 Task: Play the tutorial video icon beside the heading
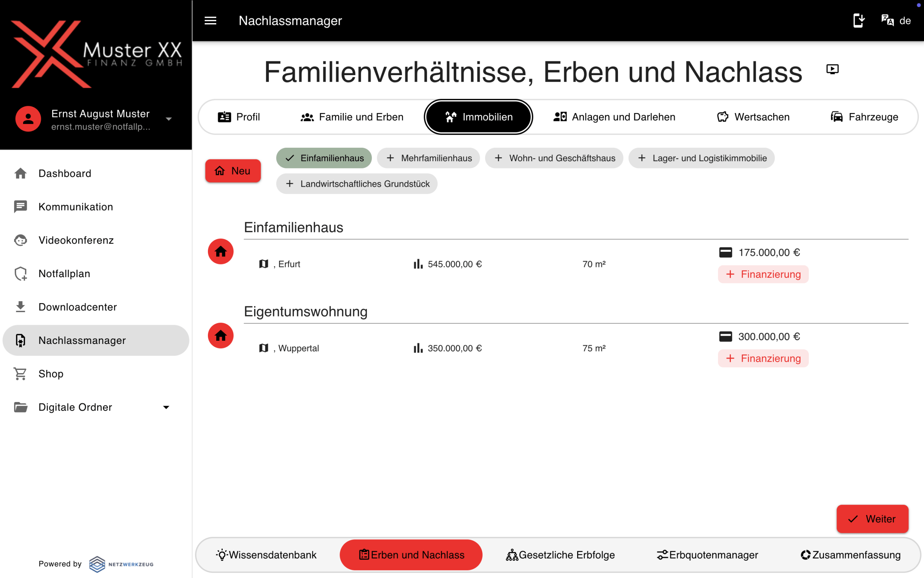point(832,69)
